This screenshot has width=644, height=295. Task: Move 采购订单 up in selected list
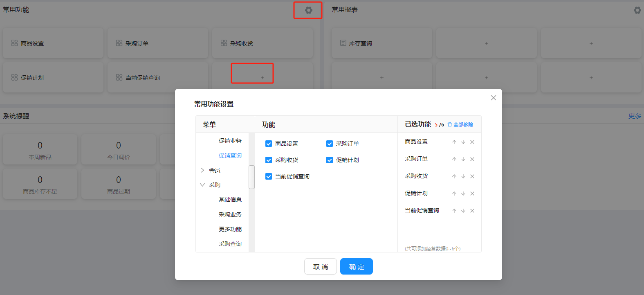click(x=454, y=159)
